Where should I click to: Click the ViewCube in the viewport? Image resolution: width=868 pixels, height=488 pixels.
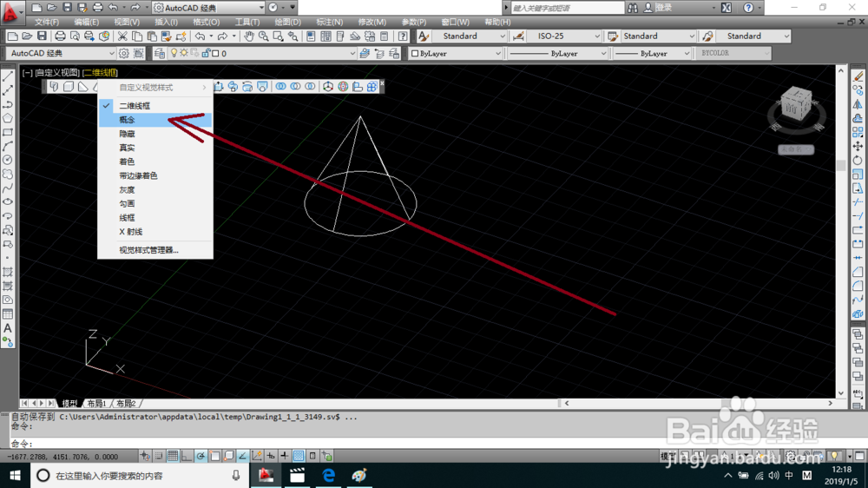[796, 105]
